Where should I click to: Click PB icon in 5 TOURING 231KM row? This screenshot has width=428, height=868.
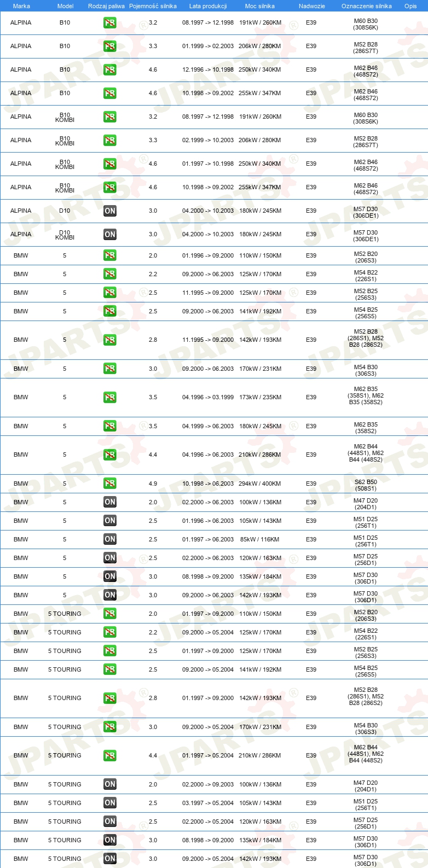tap(110, 727)
